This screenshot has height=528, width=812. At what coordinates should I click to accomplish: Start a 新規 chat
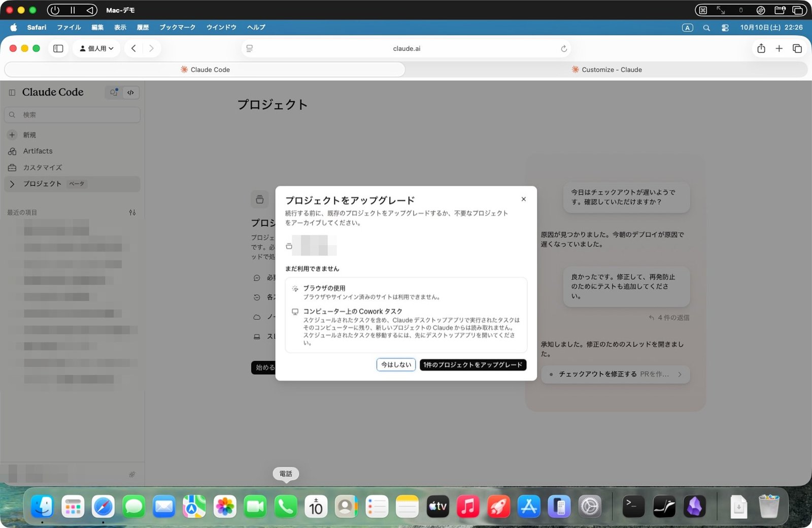click(x=72, y=135)
